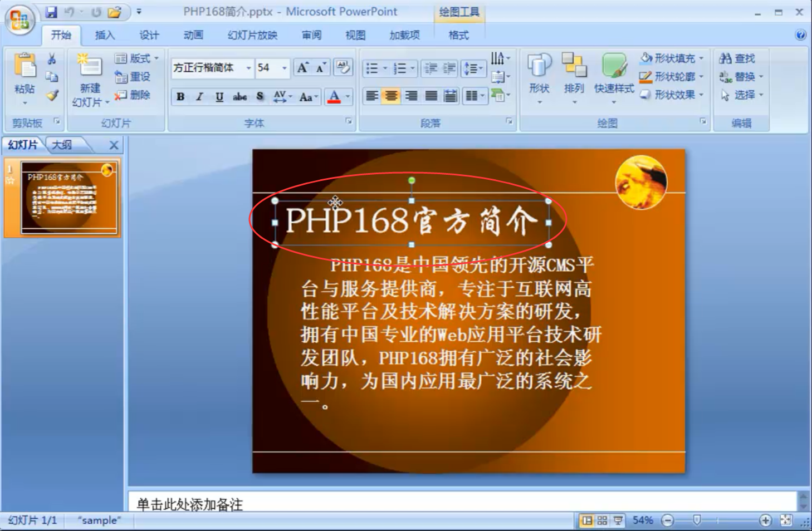Viewport: 812px width, 531px height.
Task: Toggle strikethrough formatting
Action: 238,96
